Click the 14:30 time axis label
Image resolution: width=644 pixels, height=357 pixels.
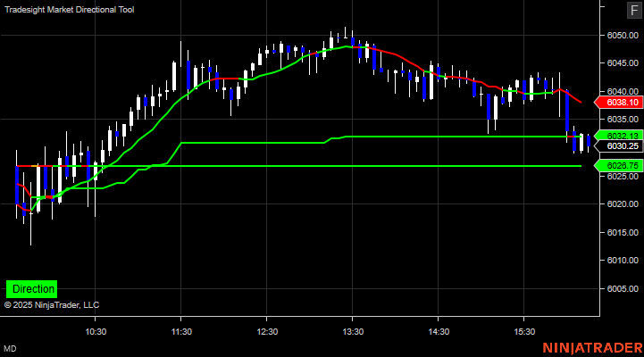[x=439, y=331]
